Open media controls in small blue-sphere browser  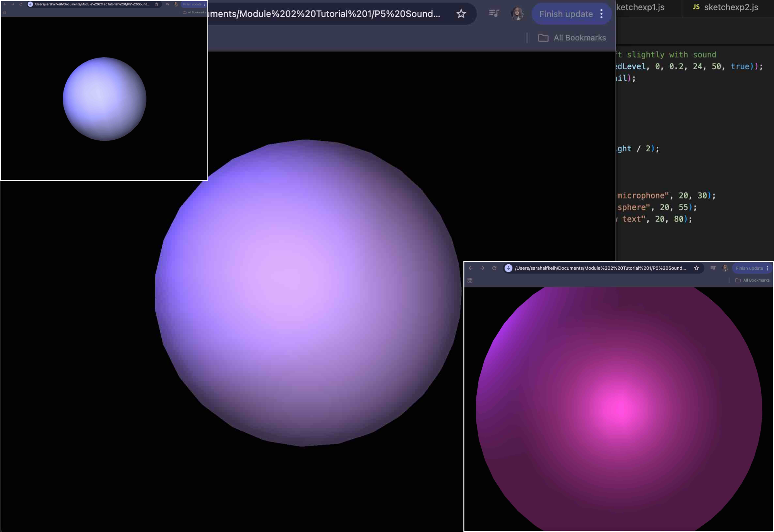(x=168, y=4)
